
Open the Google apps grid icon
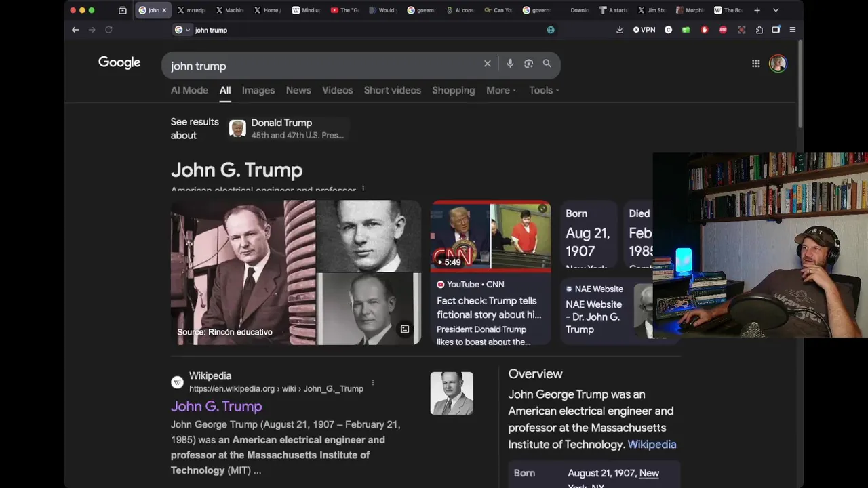(755, 64)
